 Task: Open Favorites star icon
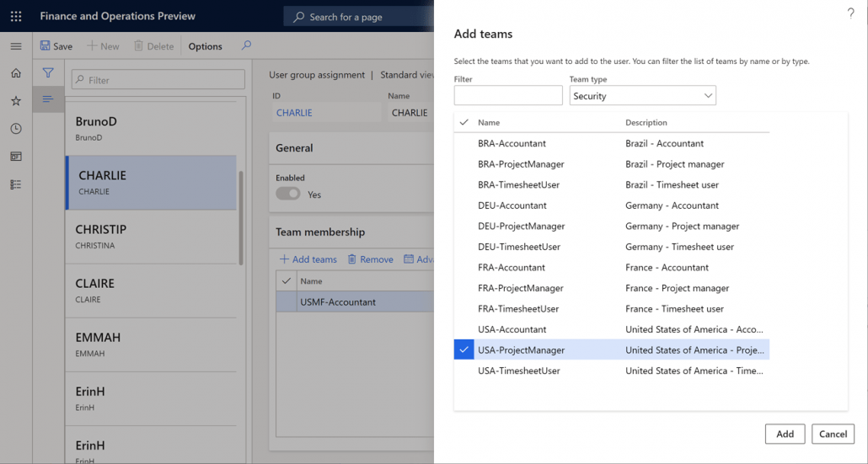coord(16,101)
